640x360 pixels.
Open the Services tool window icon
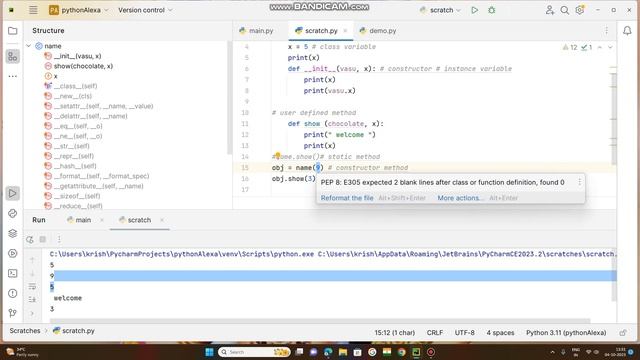(13, 253)
